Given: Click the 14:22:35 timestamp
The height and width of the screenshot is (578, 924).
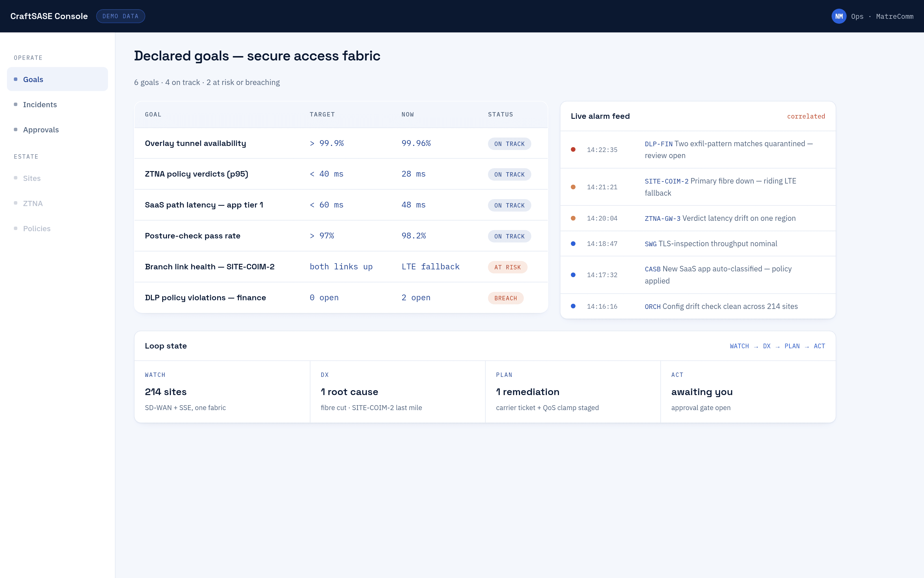Looking at the screenshot, I should click(602, 150).
